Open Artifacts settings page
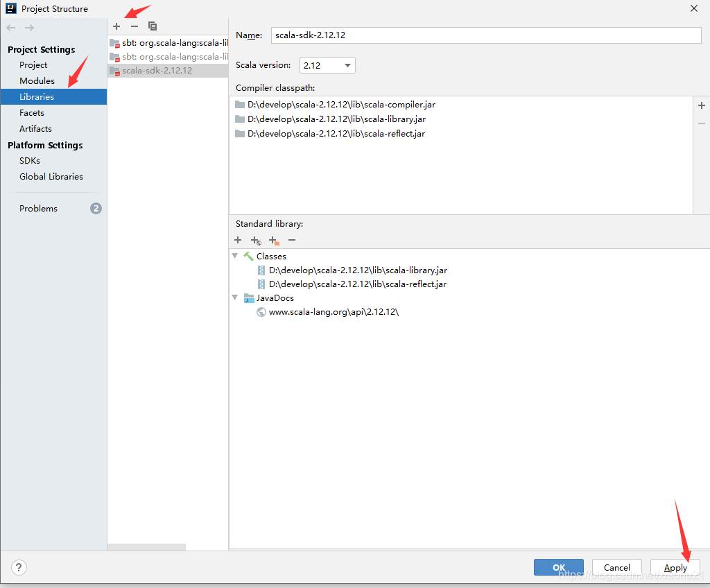Image resolution: width=710 pixels, height=588 pixels. pos(35,129)
